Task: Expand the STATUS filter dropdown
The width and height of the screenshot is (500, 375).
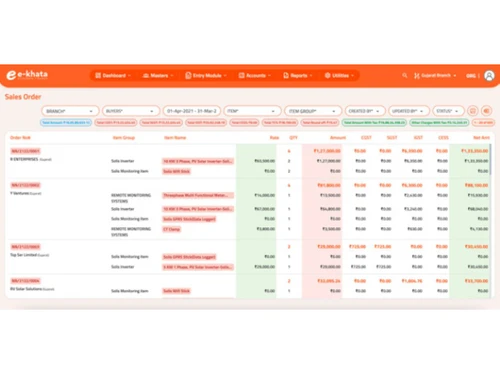Action: click(448, 111)
